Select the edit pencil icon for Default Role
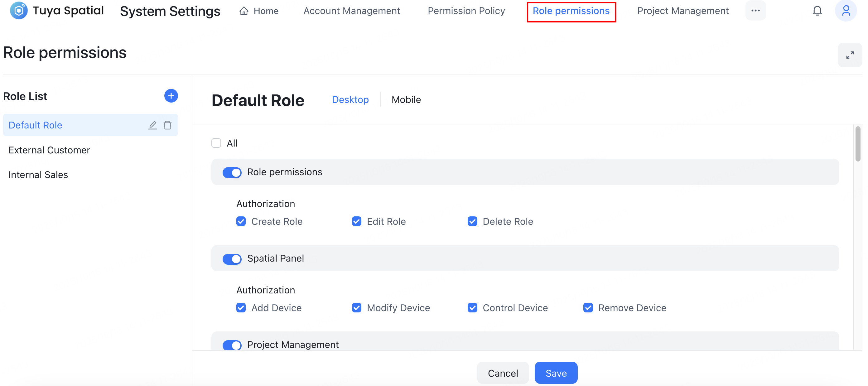The height and width of the screenshot is (386, 868). 153,125
